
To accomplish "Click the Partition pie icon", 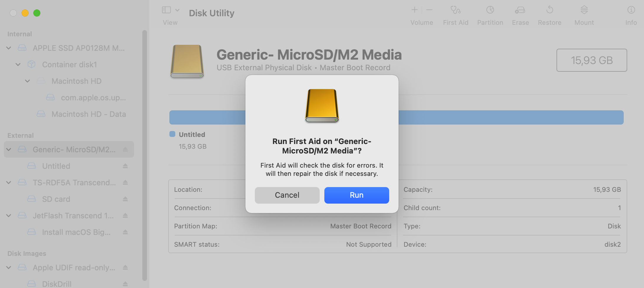I will [490, 10].
